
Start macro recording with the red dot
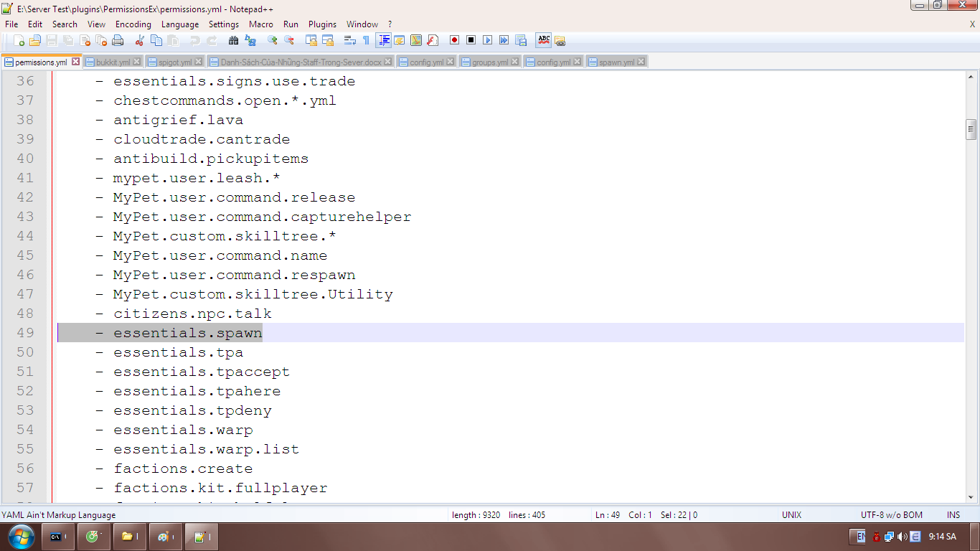tap(454, 40)
